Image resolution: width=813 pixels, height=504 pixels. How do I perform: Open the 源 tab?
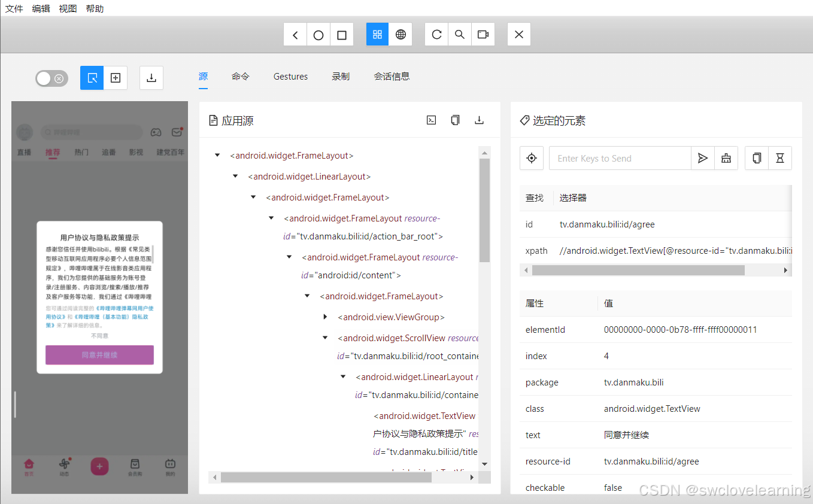coord(203,77)
